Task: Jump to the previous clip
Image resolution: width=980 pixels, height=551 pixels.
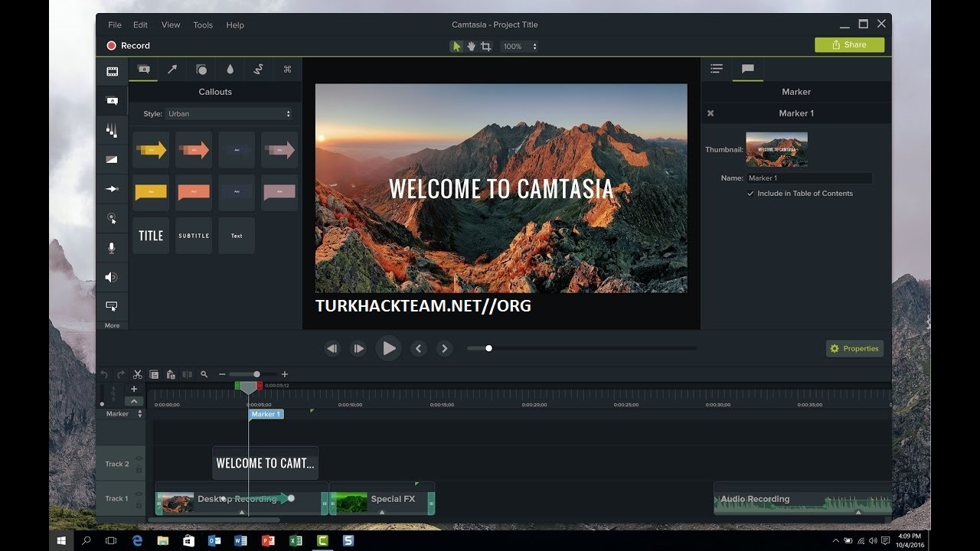Action: pos(418,348)
